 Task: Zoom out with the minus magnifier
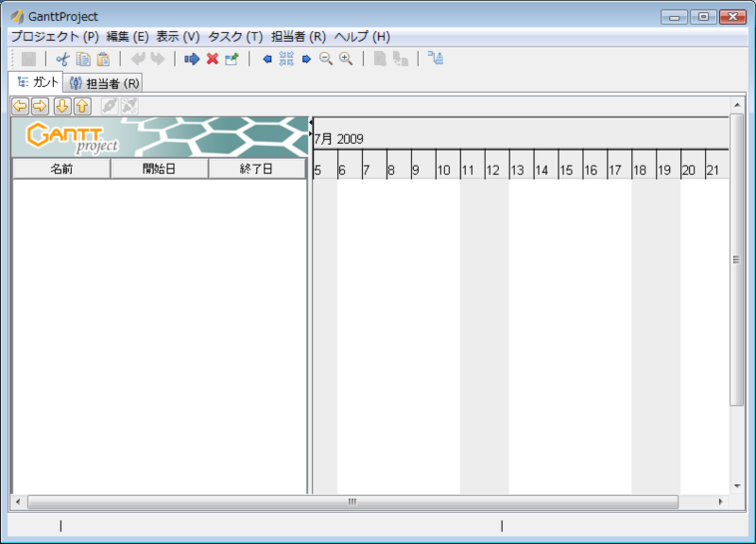(326, 59)
